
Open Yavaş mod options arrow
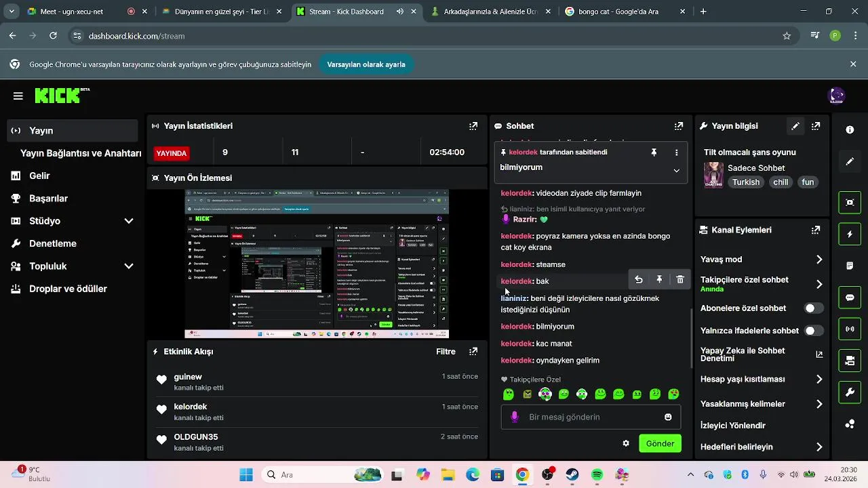pos(819,260)
